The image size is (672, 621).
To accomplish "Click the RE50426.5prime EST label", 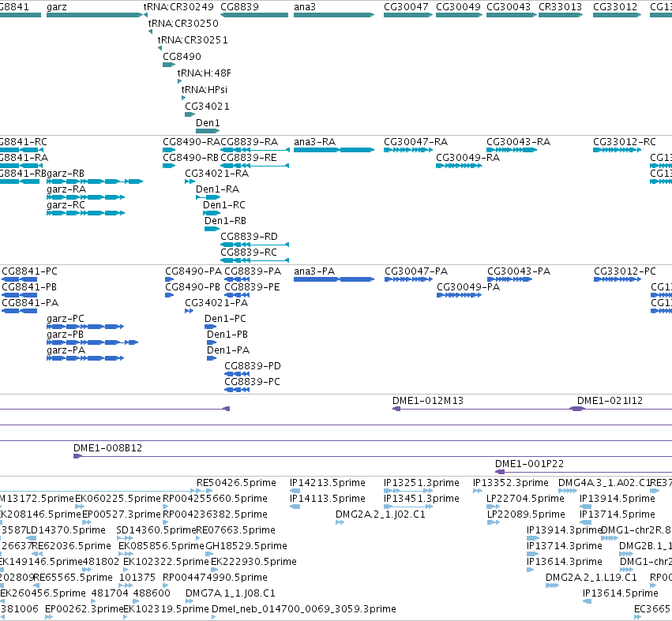I will click(x=236, y=483).
